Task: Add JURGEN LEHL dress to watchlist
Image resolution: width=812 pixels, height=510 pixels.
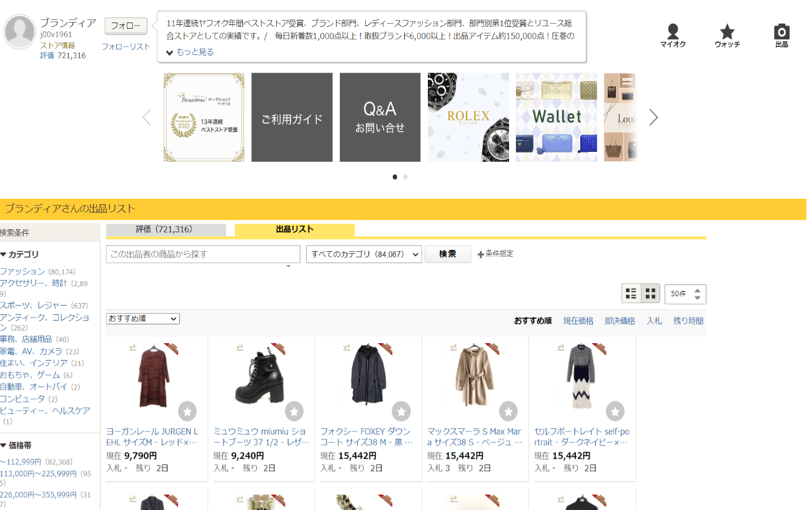Action: pyautogui.click(x=187, y=411)
